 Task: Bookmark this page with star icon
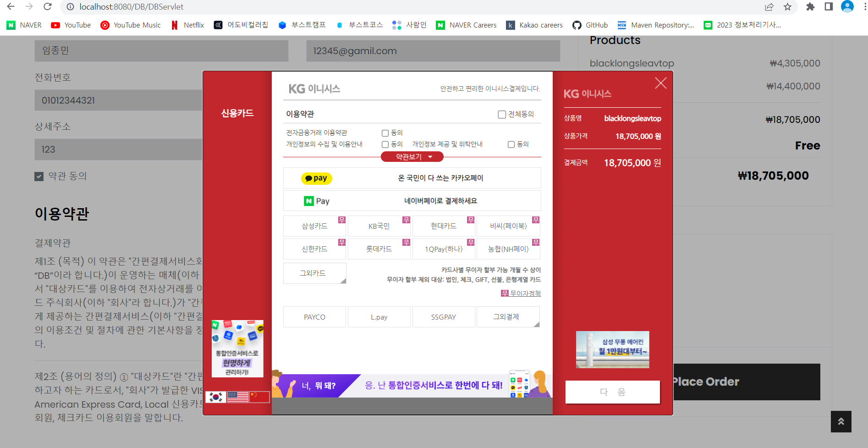tap(787, 7)
